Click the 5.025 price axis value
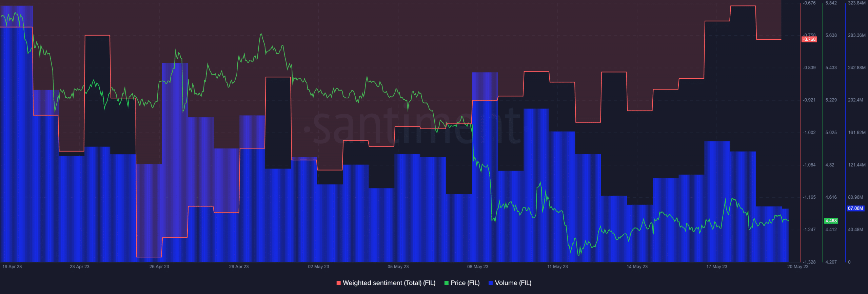 [831, 133]
